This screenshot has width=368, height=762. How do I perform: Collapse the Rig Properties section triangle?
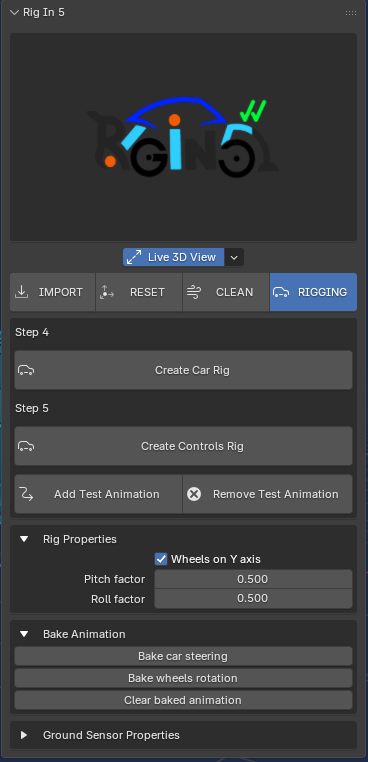point(24,539)
